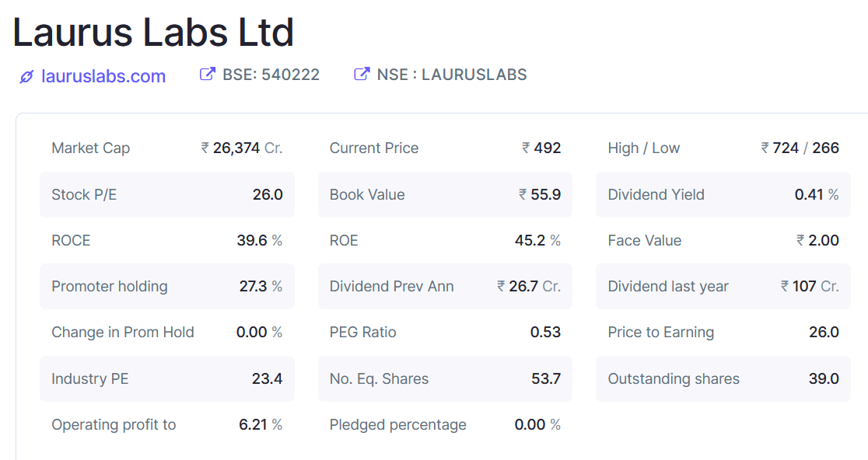Image resolution: width=868 pixels, height=460 pixels.
Task: Click the High / Low row
Action: point(723,148)
